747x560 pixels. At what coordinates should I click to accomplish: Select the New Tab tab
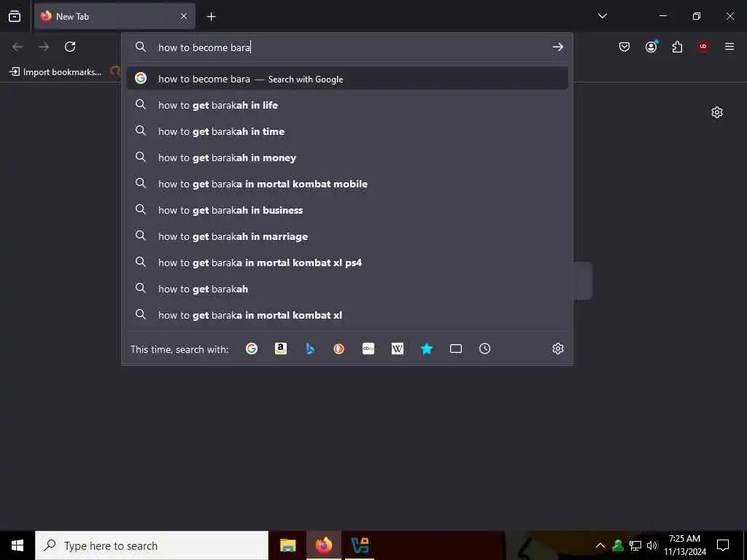[x=115, y=16]
